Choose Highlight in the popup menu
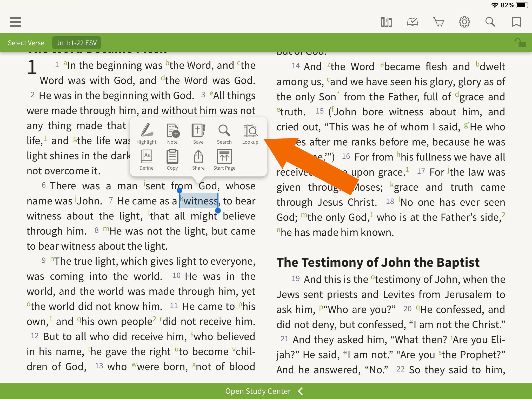The height and width of the screenshot is (399, 532). [147, 134]
